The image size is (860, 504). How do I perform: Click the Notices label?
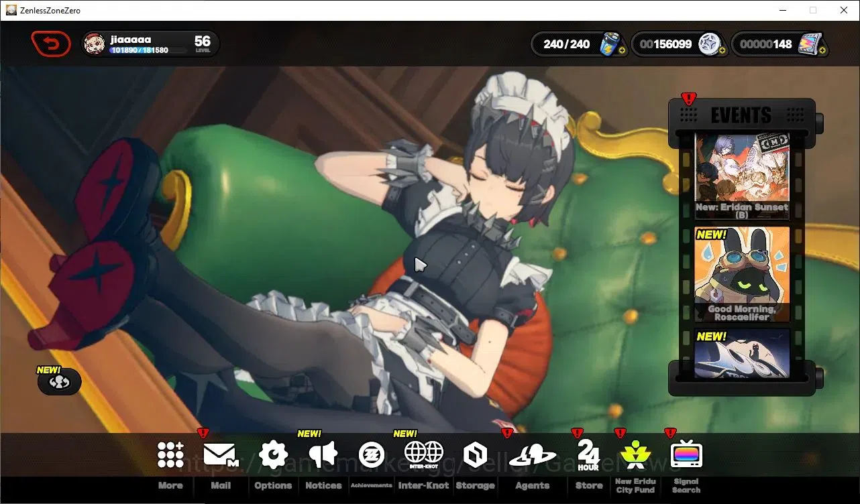pos(323,486)
